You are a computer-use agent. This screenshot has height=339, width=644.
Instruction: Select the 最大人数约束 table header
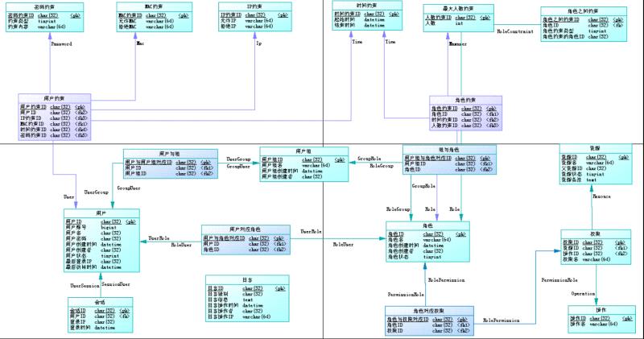point(458,9)
